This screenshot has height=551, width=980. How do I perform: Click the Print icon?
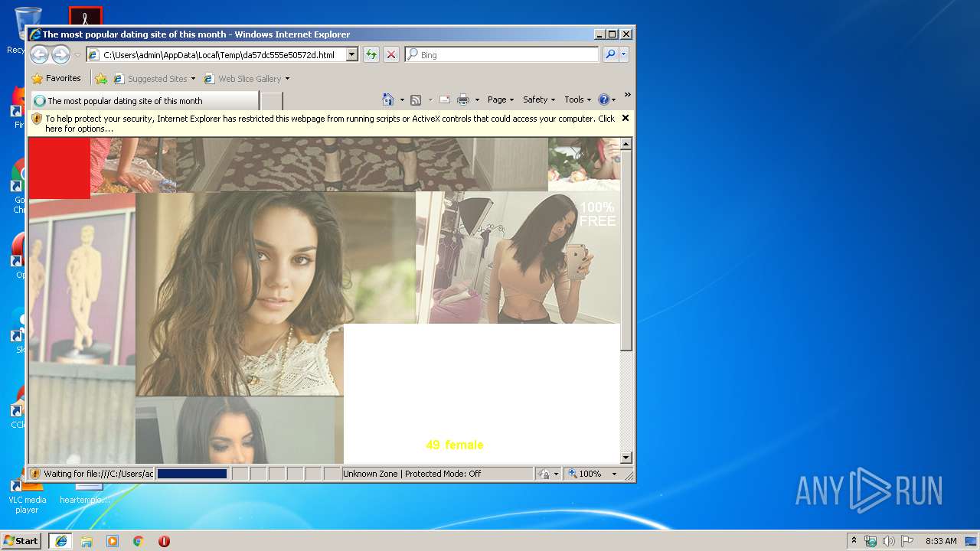[463, 99]
